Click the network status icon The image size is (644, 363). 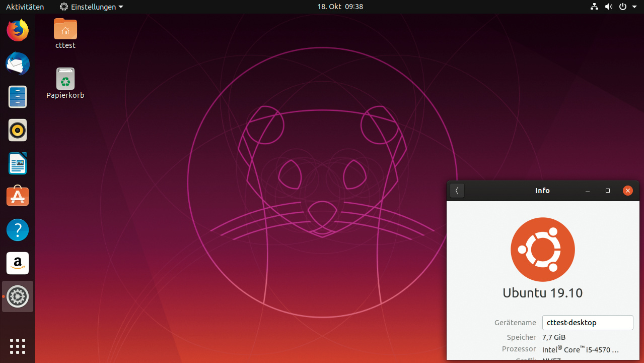(594, 7)
